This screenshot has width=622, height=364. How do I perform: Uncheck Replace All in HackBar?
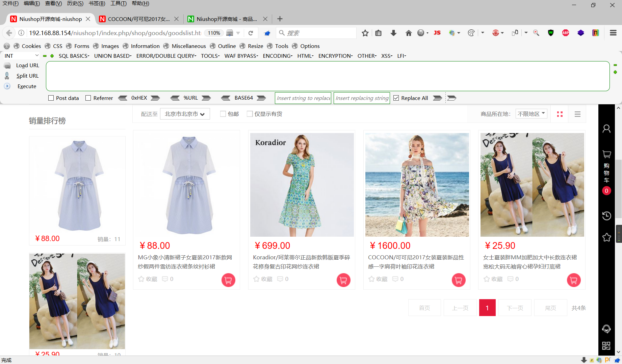point(396,98)
